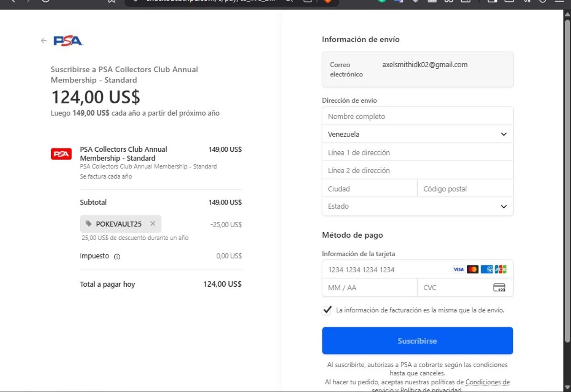571x392 pixels.
Task: Click the scrollbar down arrow
Action: coord(567,387)
